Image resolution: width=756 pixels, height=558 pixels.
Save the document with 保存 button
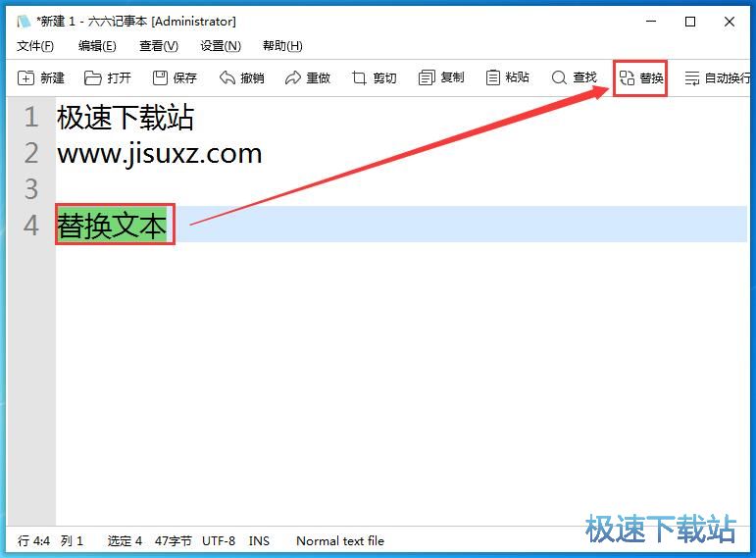(175, 77)
